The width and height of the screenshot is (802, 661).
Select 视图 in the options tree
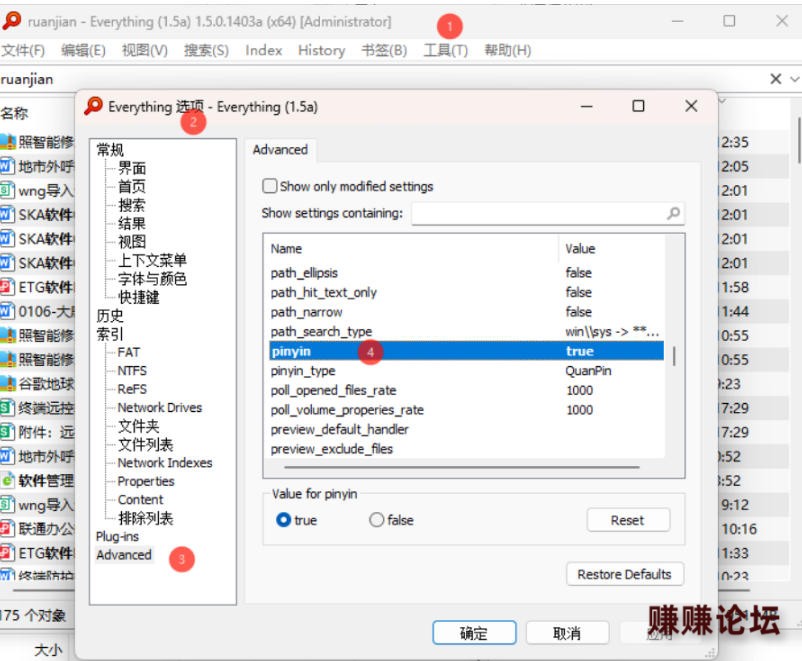pyautogui.click(x=132, y=241)
